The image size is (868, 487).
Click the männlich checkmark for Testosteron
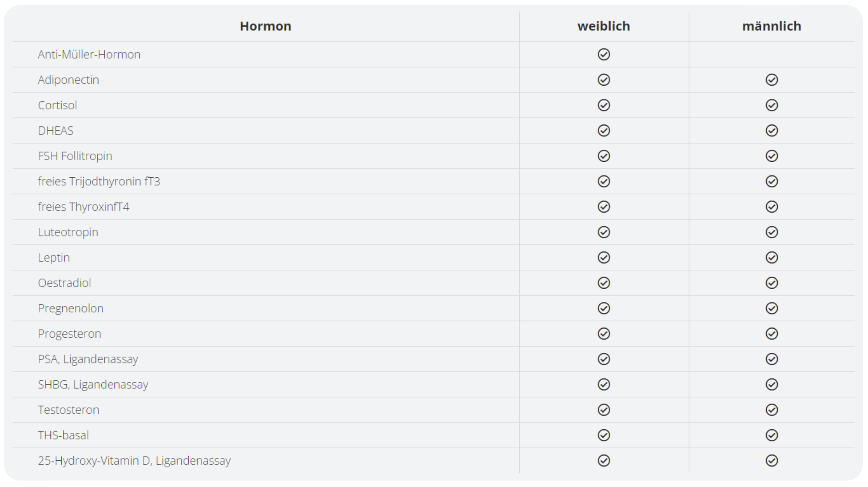772,410
